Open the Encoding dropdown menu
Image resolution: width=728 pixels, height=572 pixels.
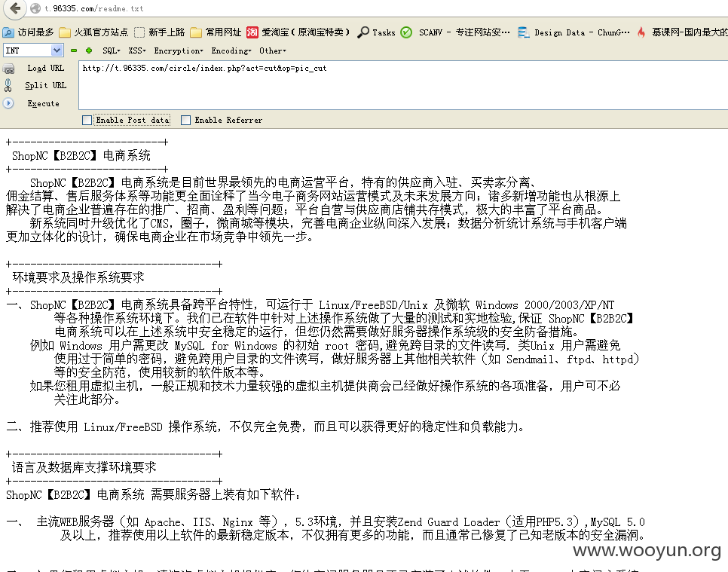pyautogui.click(x=231, y=50)
